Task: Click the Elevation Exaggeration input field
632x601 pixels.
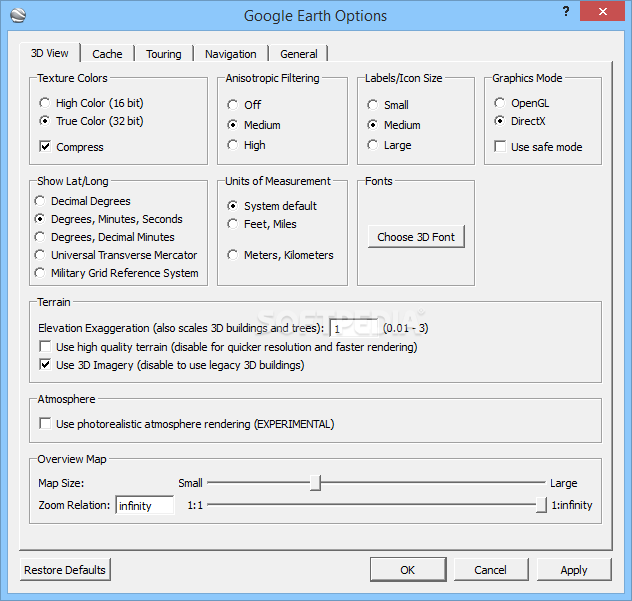Action: (x=354, y=328)
